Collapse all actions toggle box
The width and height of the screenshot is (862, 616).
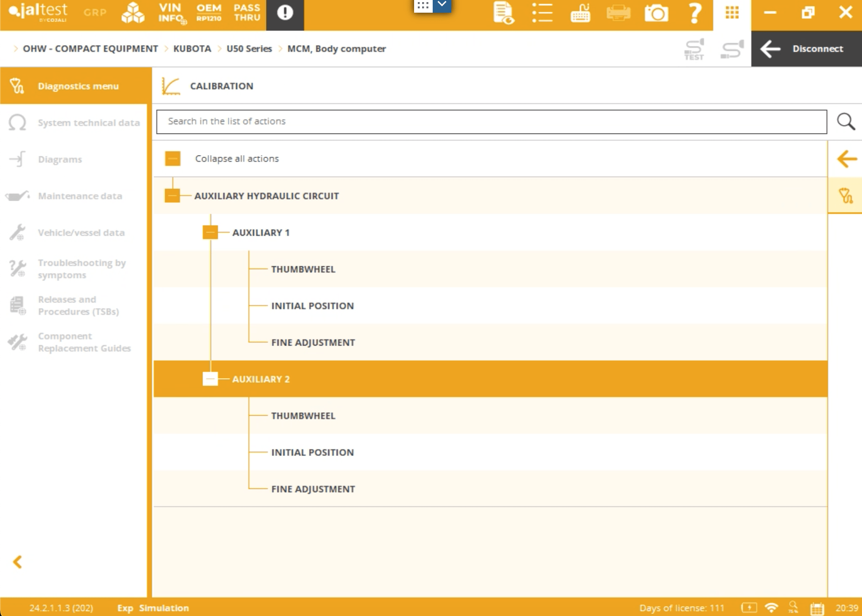172,159
